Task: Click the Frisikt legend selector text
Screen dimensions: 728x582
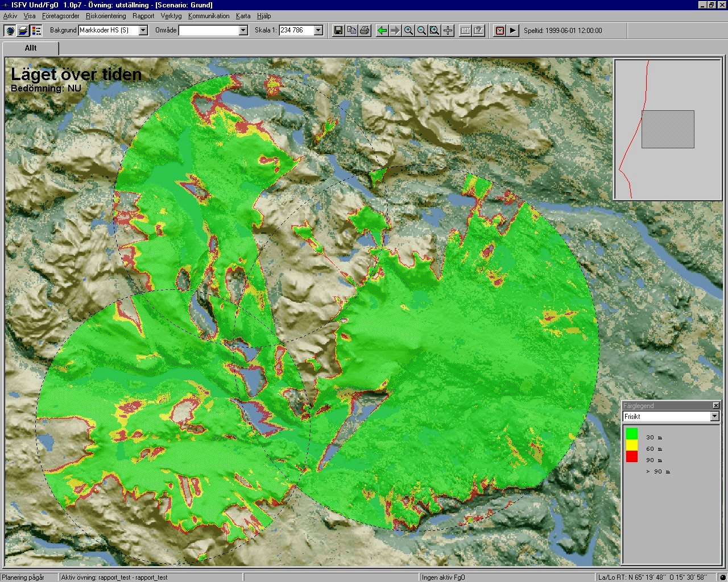Action: (x=632, y=417)
